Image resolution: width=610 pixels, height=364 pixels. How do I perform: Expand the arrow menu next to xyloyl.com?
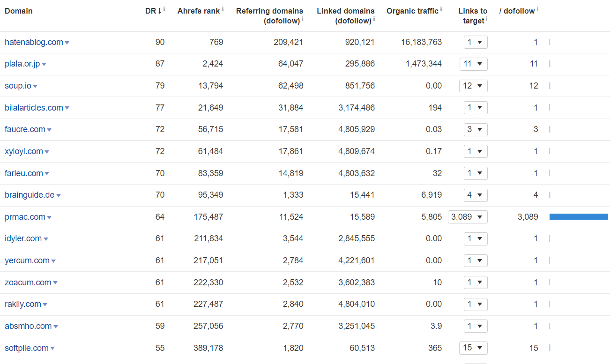pos(47,152)
